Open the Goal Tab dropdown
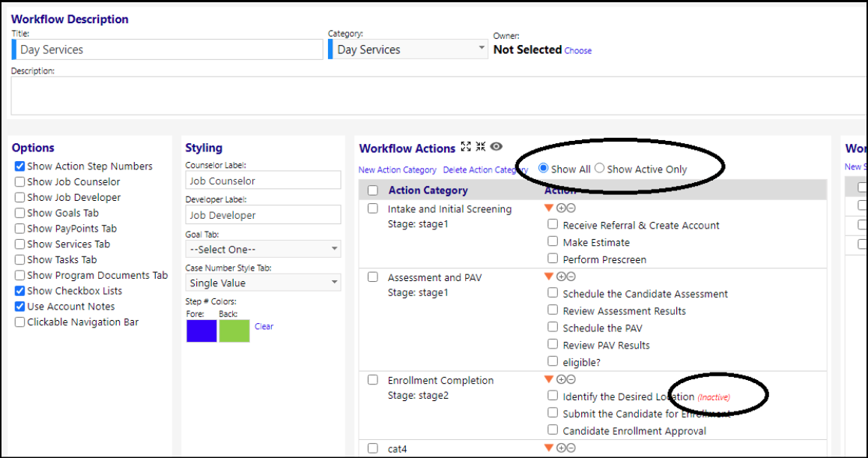Viewport: 868px width, 458px height. tap(263, 249)
